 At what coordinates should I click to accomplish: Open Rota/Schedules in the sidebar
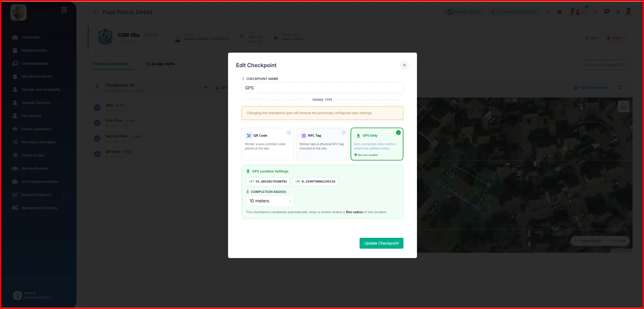pyautogui.click(x=34, y=51)
